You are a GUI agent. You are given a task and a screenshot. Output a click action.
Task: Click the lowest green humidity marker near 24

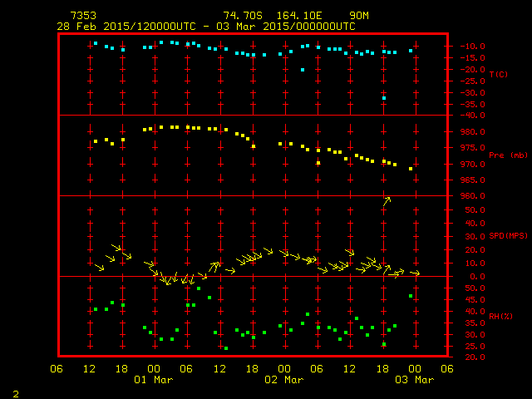click(226, 348)
